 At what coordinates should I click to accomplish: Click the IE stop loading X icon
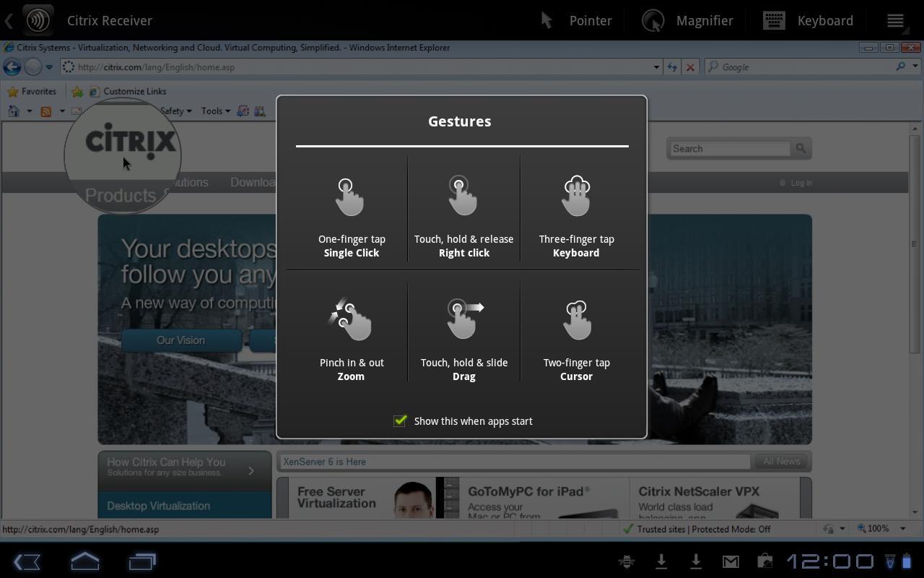tap(690, 67)
